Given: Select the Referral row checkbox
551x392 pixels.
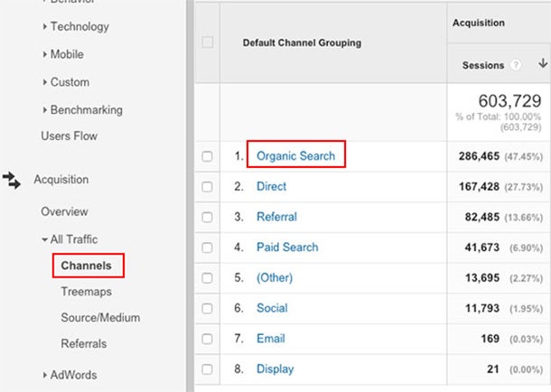Looking at the screenshot, I should (x=208, y=217).
